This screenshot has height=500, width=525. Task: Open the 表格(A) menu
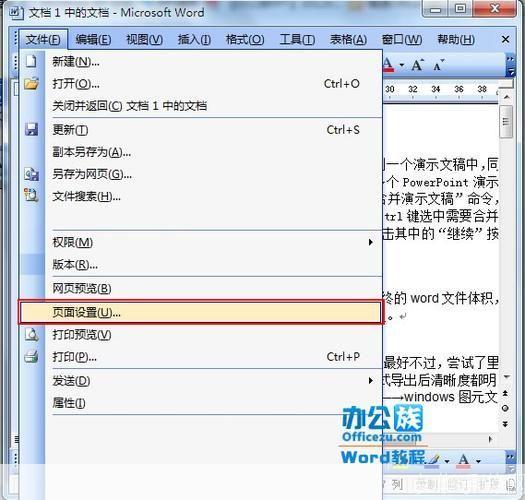pos(348,40)
